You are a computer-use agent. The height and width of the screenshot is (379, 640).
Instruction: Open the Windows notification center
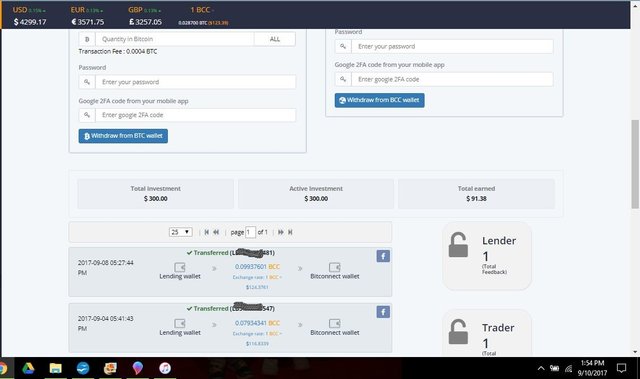click(621, 368)
